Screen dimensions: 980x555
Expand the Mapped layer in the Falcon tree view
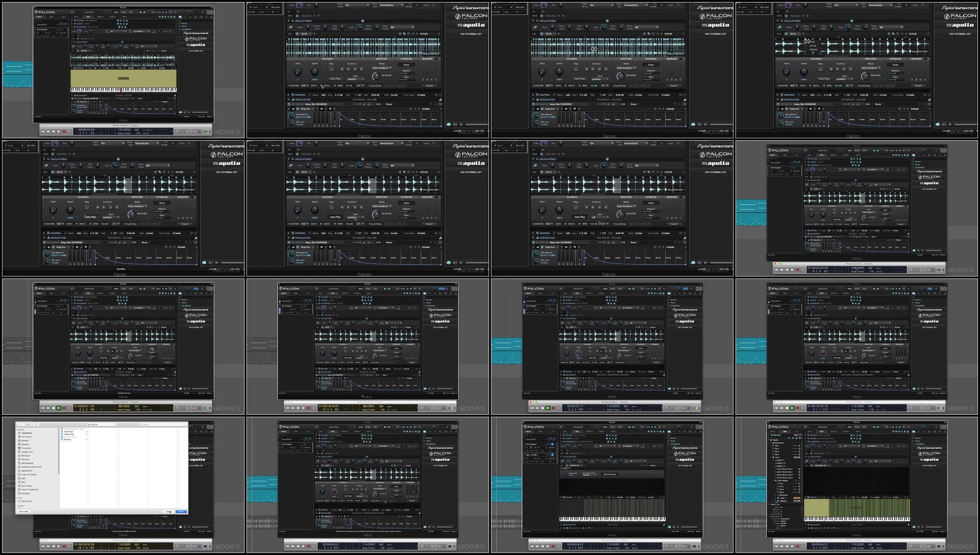(775, 501)
